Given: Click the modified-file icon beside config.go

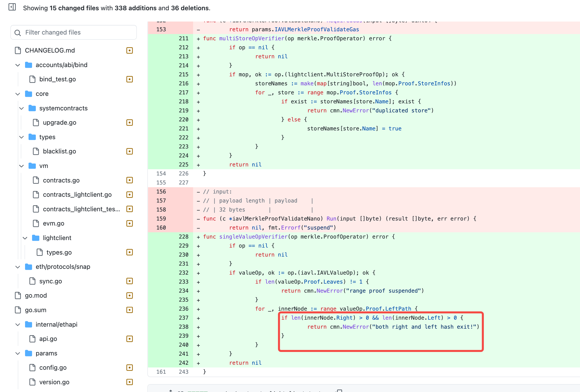Looking at the screenshot, I should pos(129,367).
